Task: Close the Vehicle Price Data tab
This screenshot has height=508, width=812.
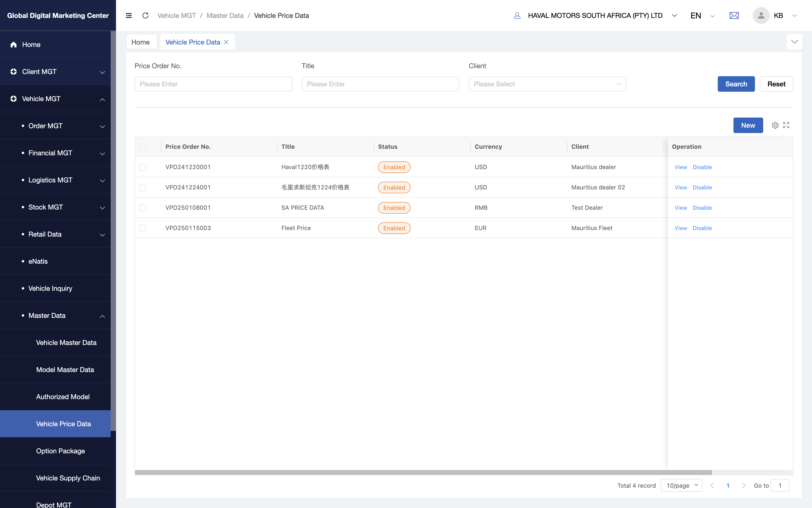Action: 226,42
